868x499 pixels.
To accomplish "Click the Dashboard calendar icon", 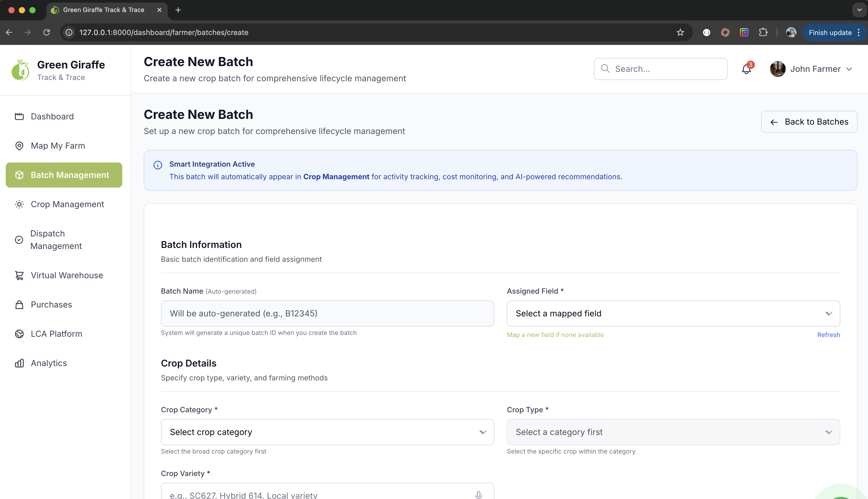I will pos(19,117).
